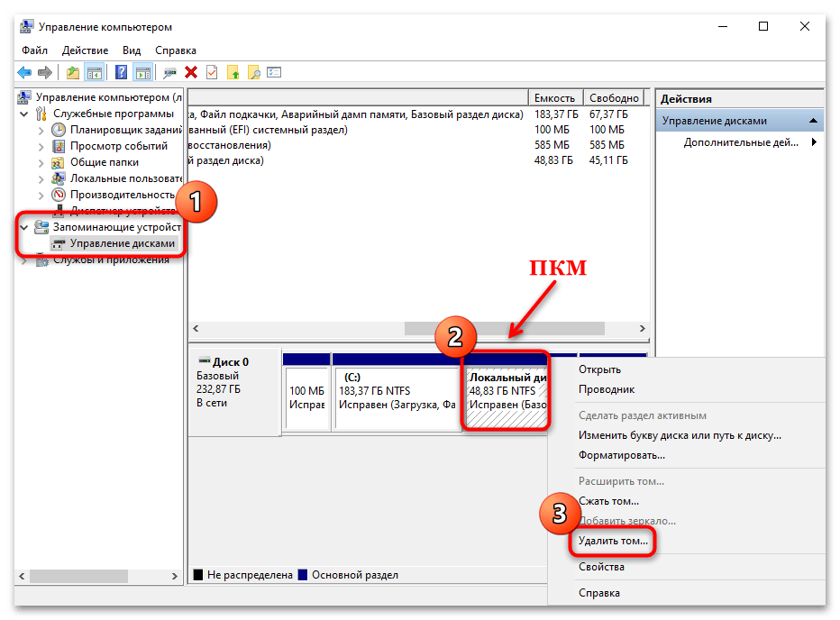Viewport: 840px width, 620px height.
Task: Collapse Запоминающие устройства chevron
Action: (x=24, y=227)
